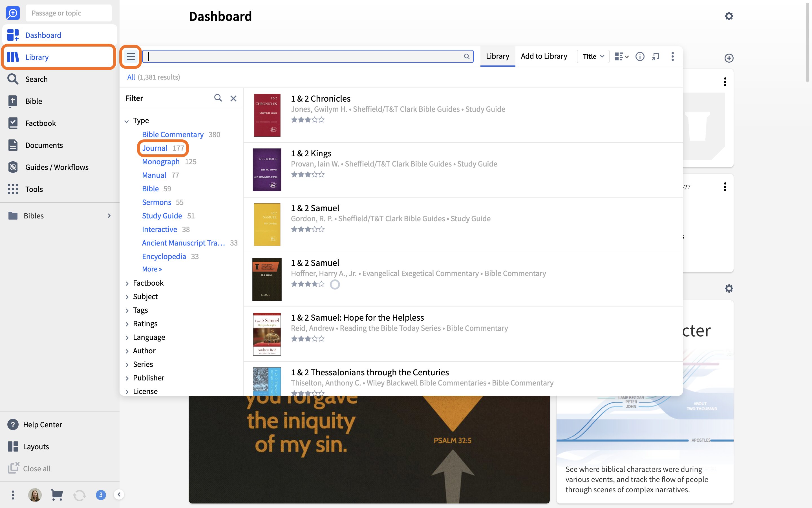This screenshot has width=812, height=508.
Task: Click the Logos app logo icon
Action: 13,13
